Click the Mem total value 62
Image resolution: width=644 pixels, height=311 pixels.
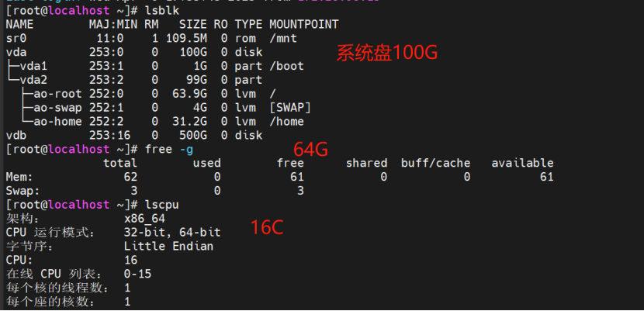(x=130, y=178)
